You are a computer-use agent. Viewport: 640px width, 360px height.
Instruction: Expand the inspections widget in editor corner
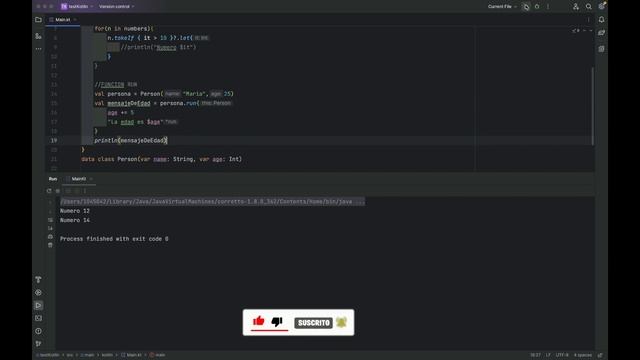pos(576,31)
